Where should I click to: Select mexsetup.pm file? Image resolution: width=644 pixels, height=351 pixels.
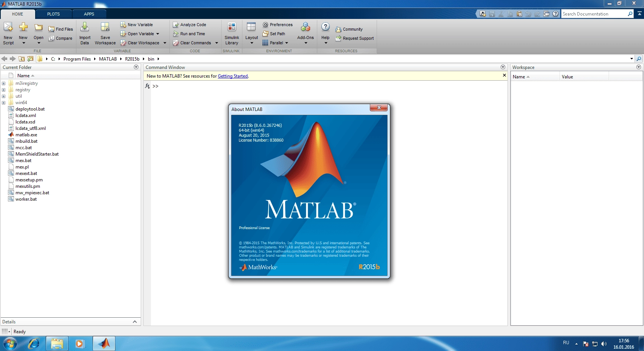[29, 180]
